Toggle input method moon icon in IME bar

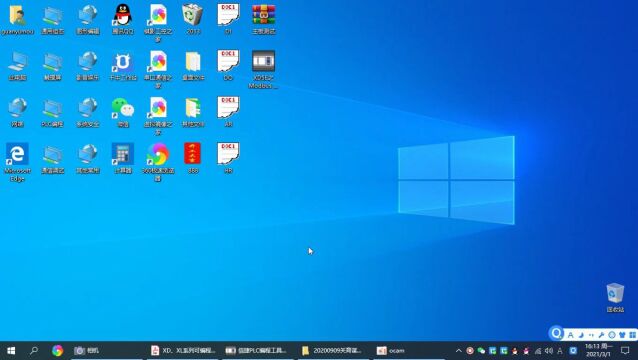[581, 335]
